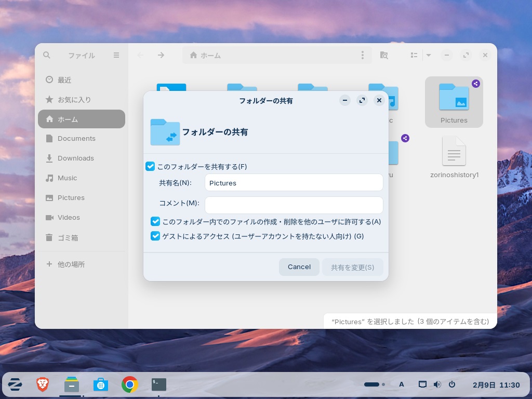Toggle the list view icon
This screenshot has width=532, height=399.
(x=414, y=55)
